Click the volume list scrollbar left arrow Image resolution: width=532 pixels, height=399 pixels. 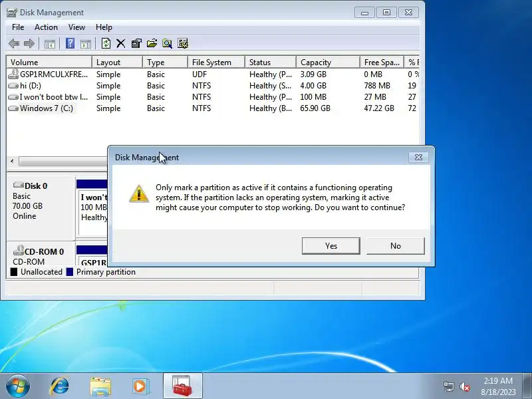coord(12,161)
